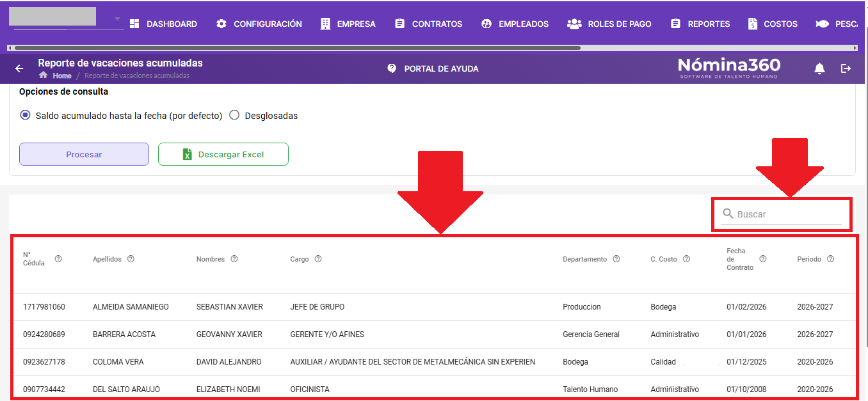The width and height of the screenshot is (868, 401).
Task: Click the horizontal menu scrollbar thumb
Action: (297, 48)
